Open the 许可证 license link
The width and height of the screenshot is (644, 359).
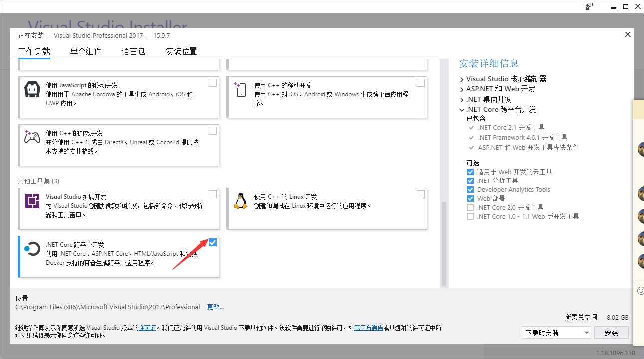147,328
